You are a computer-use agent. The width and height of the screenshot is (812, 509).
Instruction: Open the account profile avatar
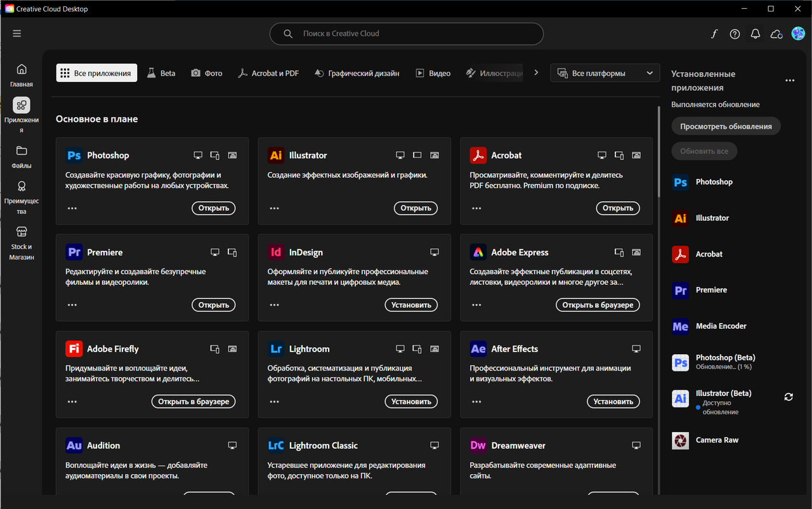797,34
